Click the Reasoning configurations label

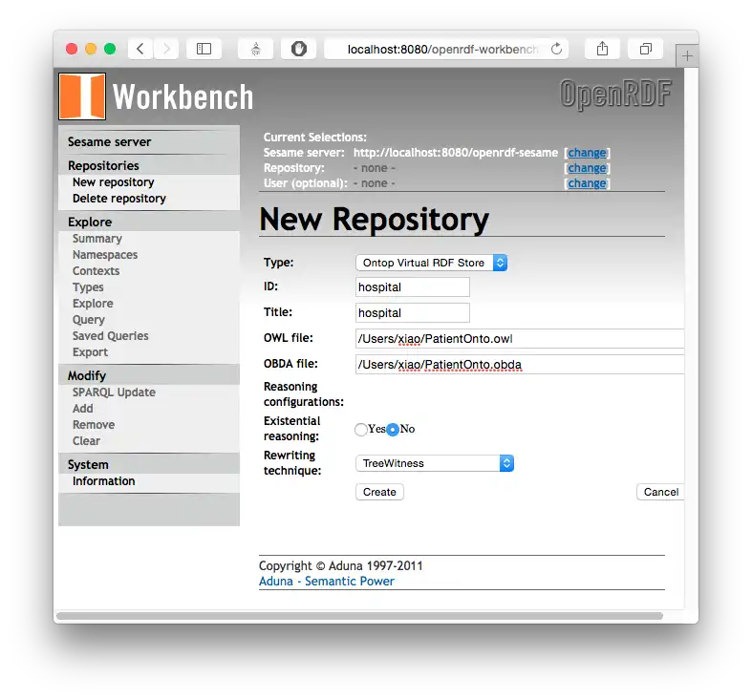[x=304, y=394]
